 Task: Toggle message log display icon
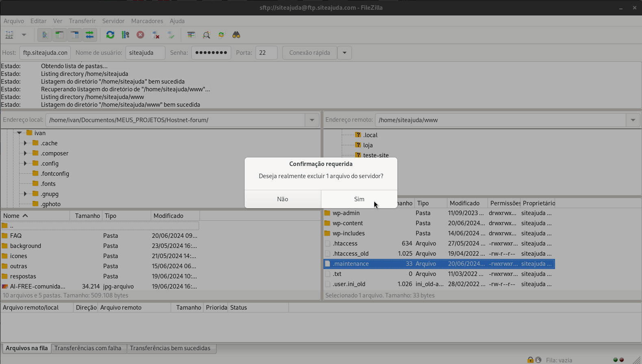point(45,35)
